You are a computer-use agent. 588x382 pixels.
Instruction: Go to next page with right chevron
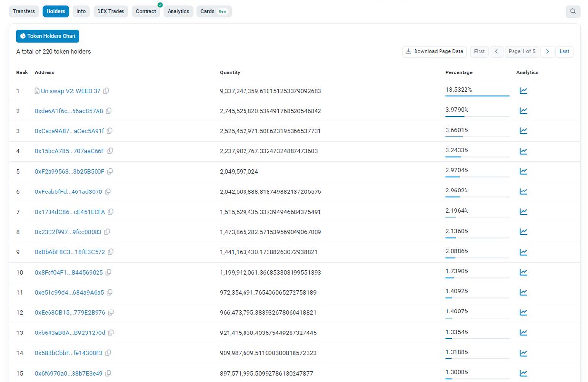[547, 51]
